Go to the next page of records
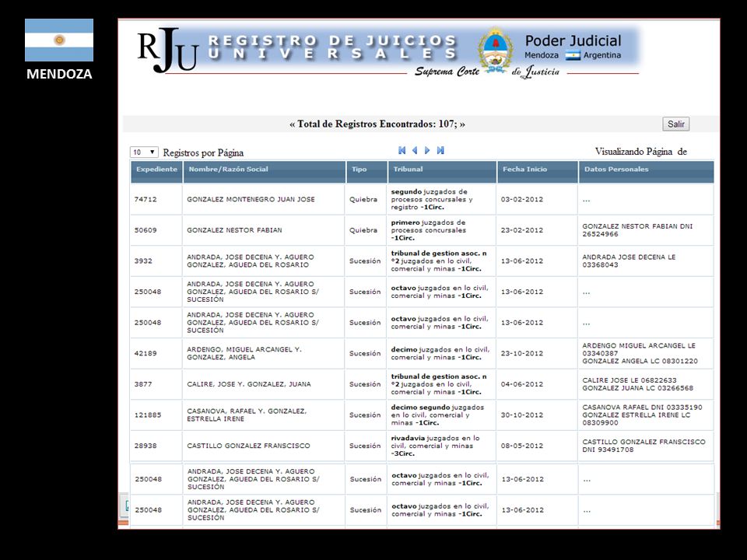The height and width of the screenshot is (560, 747). [427, 150]
